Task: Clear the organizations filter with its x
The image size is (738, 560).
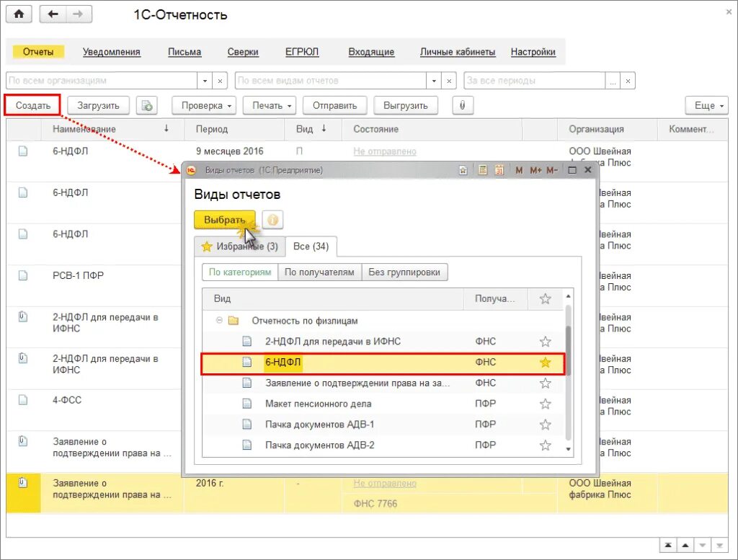Action: (x=220, y=81)
